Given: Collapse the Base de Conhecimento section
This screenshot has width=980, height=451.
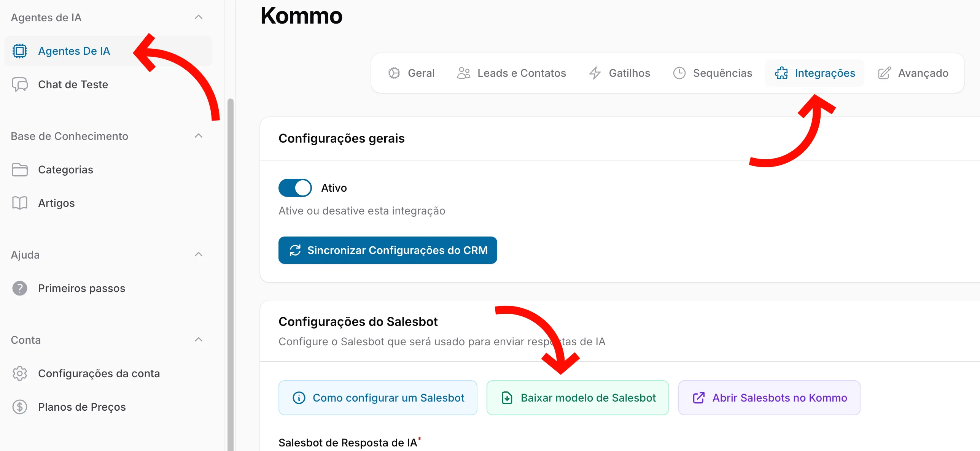Looking at the screenshot, I should pos(199,136).
